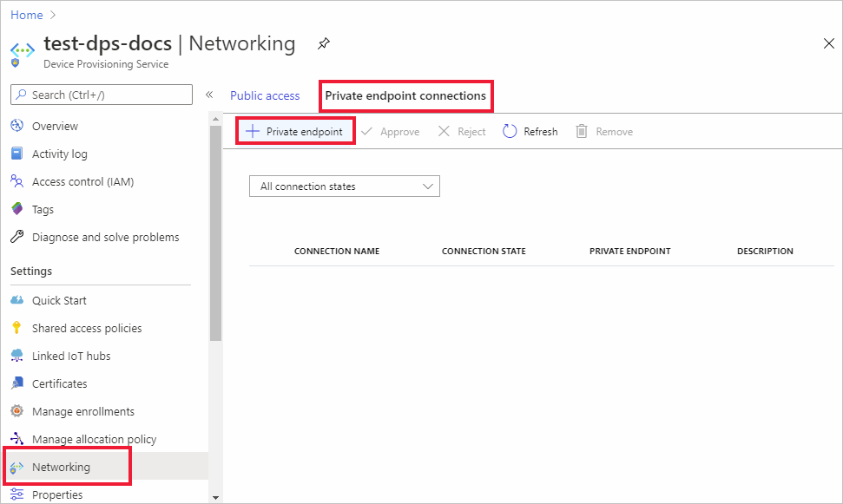Image resolution: width=843 pixels, height=504 pixels.
Task: Open the Overview page
Action: tap(54, 126)
